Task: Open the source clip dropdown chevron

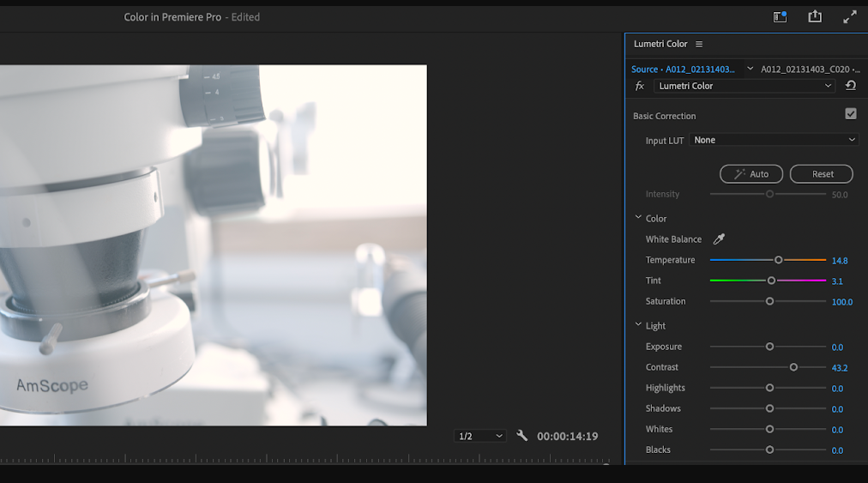Action: tap(750, 69)
